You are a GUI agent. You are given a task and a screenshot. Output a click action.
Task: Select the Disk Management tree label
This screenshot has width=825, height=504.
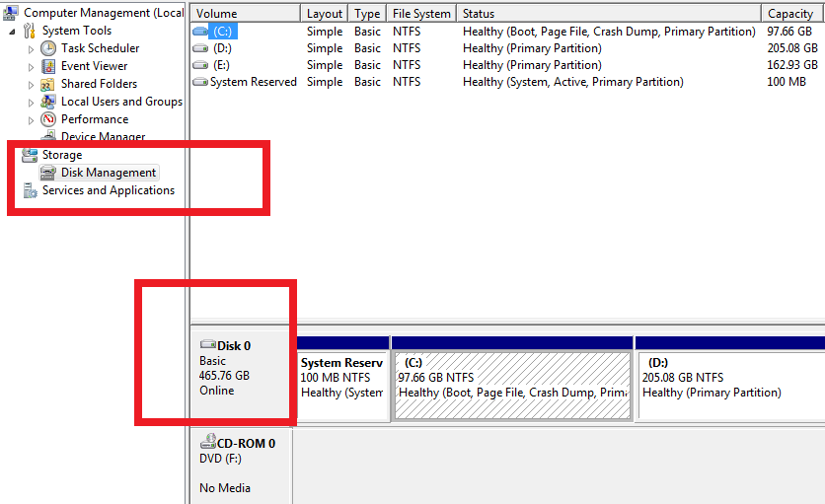click(109, 173)
